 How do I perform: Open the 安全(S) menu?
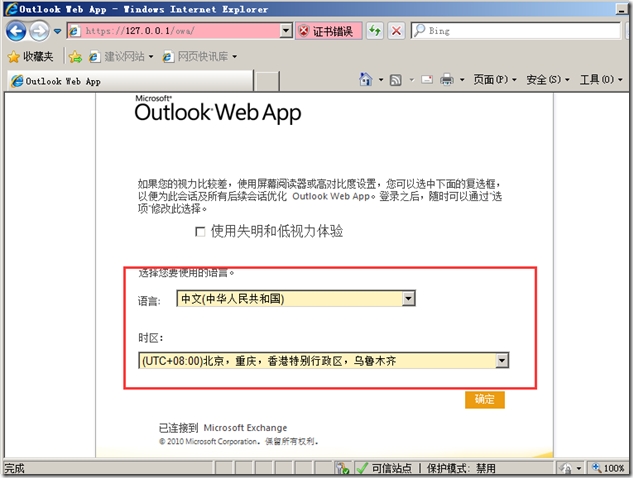(548, 80)
